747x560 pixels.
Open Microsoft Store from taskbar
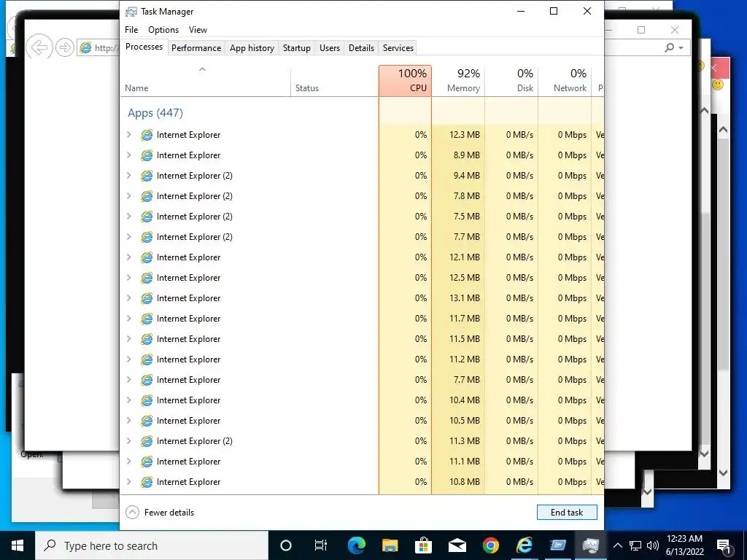coord(423,545)
